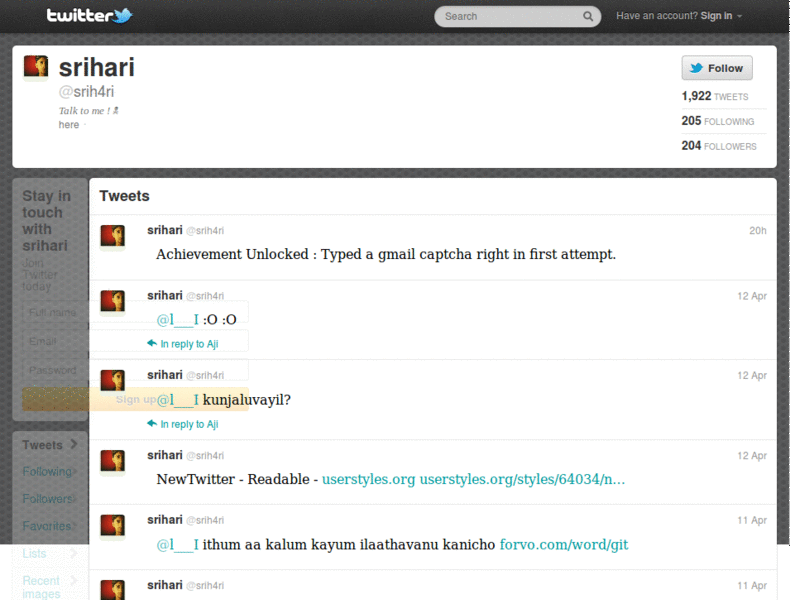Open 12 Apr timestamp of NewTwitter tweet
The width and height of the screenshot is (800, 600).
(x=752, y=456)
